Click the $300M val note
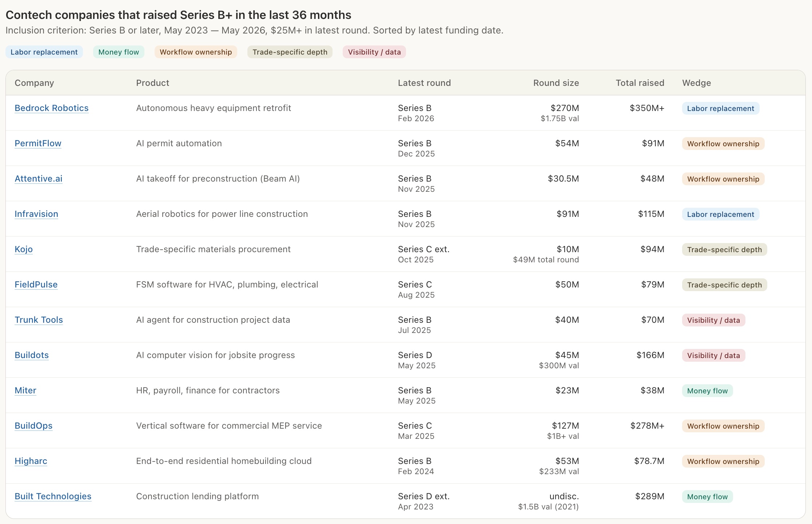Image resolution: width=812 pixels, height=524 pixels. 559,366
